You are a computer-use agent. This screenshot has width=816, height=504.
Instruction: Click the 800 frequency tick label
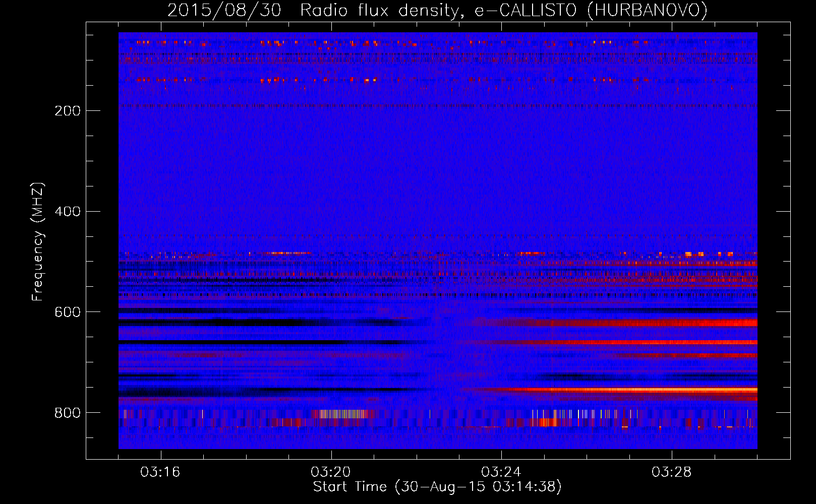tap(68, 413)
